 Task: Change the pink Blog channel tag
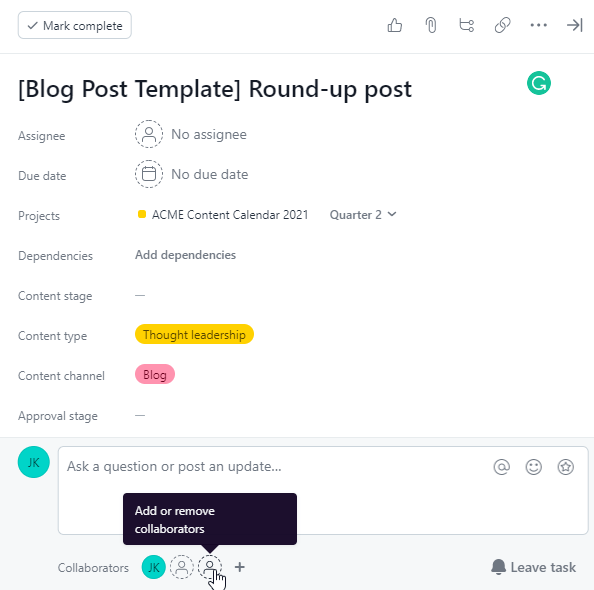point(155,375)
